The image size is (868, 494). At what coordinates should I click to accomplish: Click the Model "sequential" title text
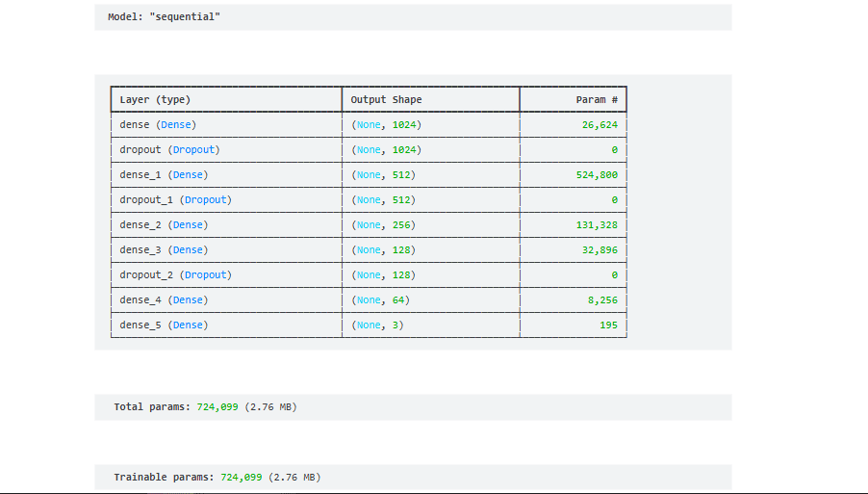pyautogui.click(x=164, y=16)
